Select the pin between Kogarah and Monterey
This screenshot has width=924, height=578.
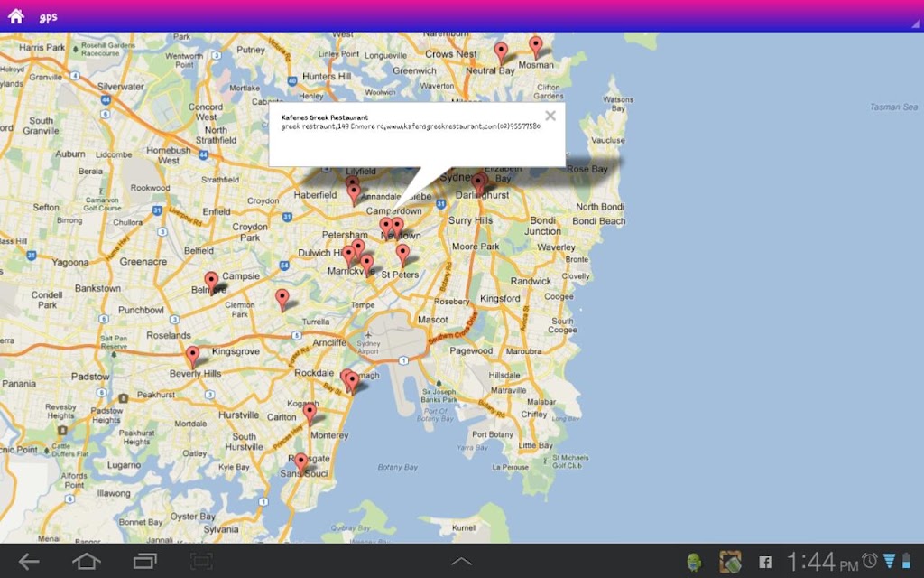click(x=310, y=414)
